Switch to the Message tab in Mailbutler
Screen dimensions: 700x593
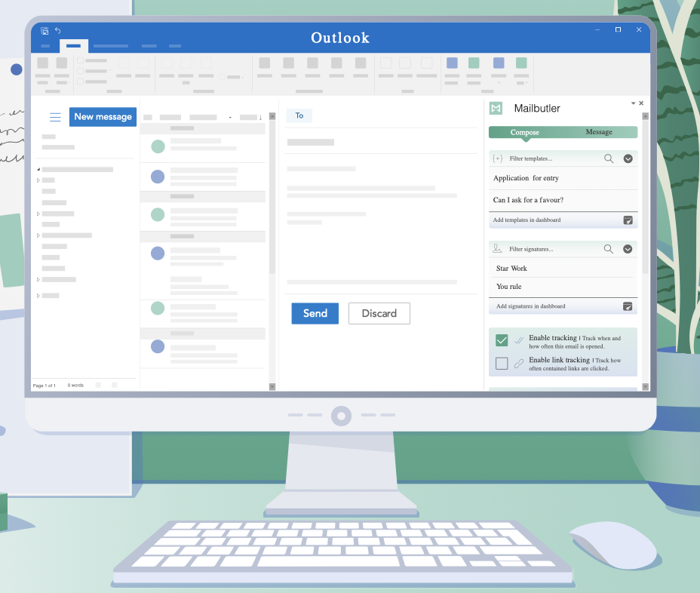[x=599, y=132]
